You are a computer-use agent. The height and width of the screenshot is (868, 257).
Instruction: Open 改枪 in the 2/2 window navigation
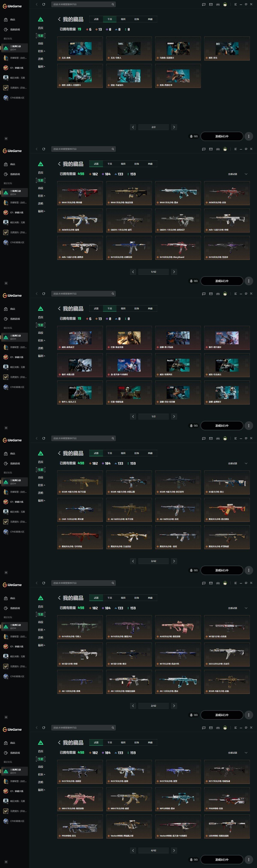pyautogui.click(x=40, y=59)
